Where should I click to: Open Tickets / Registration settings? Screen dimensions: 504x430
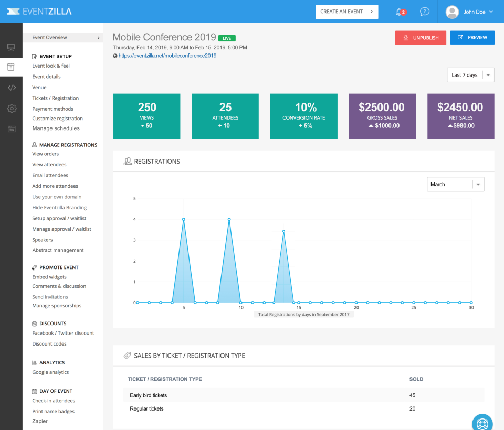(55, 98)
